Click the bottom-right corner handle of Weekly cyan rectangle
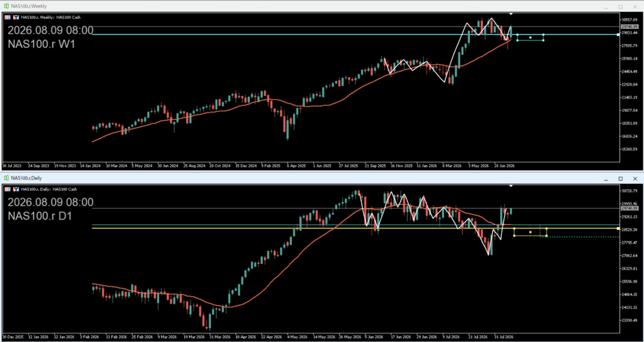The height and width of the screenshot is (342, 644). click(543, 40)
